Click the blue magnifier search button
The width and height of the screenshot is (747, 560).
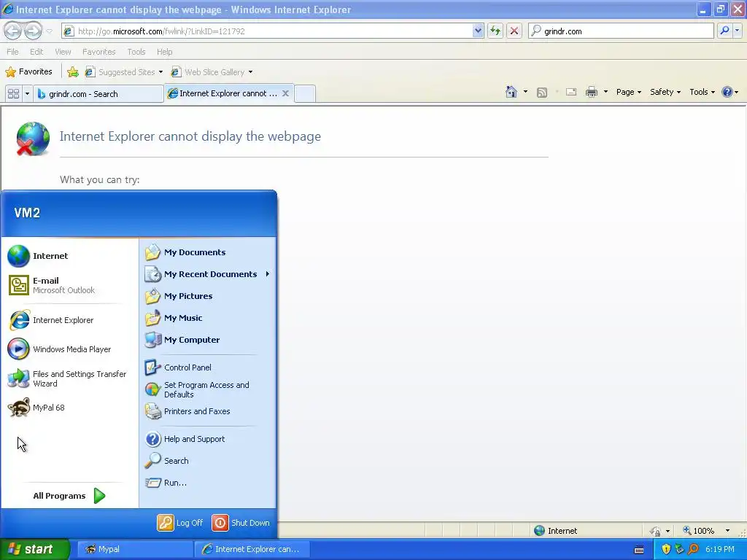pyautogui.click(x=724, y=31)
